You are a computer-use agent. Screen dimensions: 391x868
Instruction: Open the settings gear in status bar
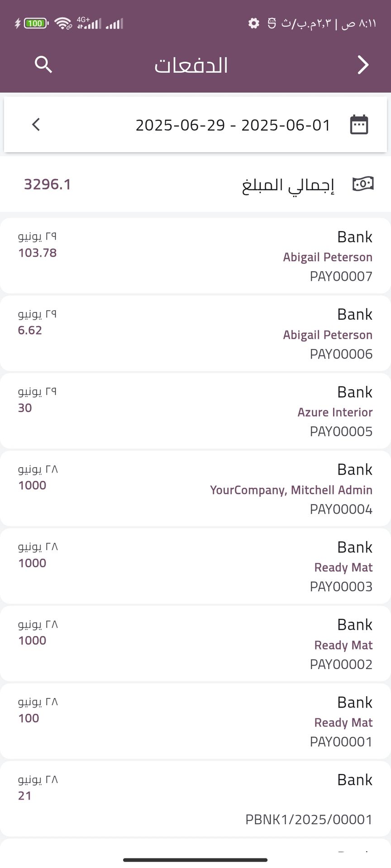click(x=254, y=23)
